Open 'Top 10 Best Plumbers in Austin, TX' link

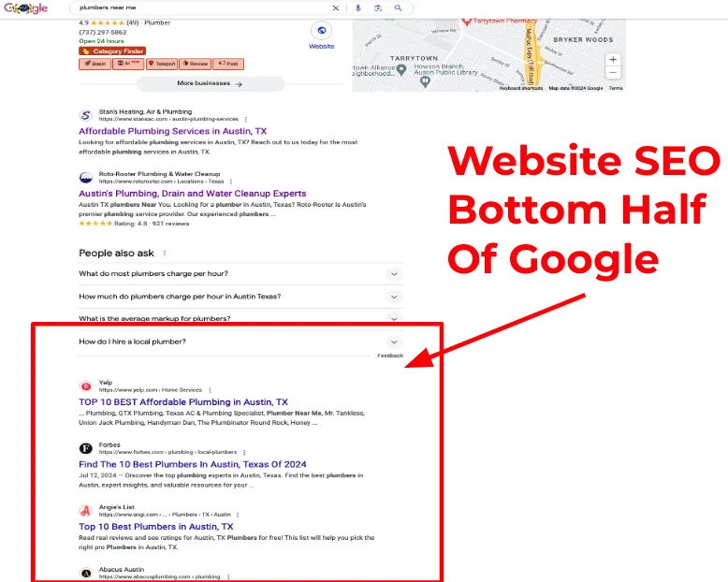[156, 527]
